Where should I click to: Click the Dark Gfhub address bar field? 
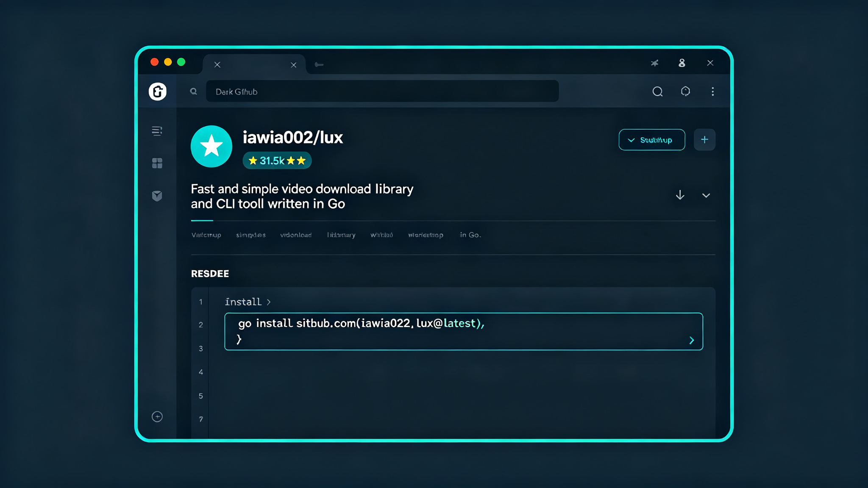[382, 91]
